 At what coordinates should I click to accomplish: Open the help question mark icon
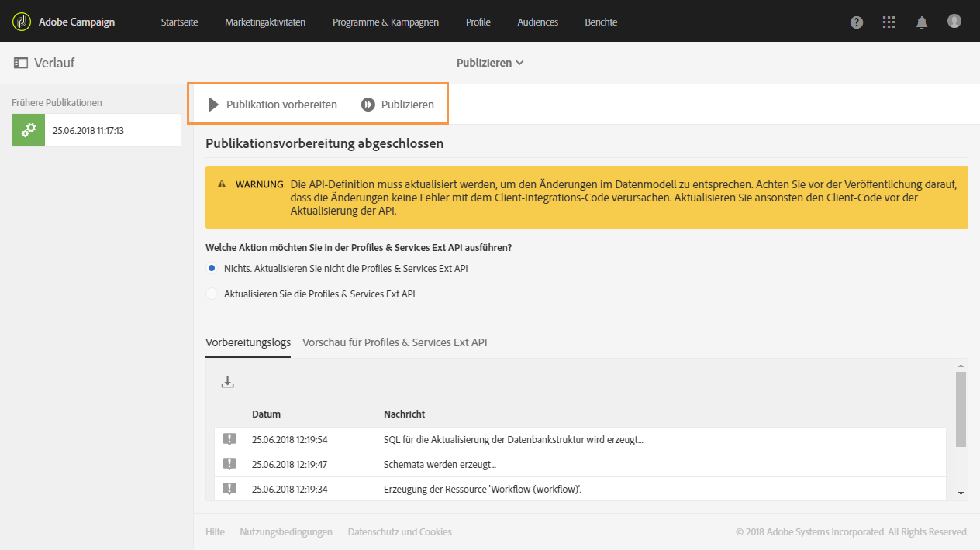point(857,22)
